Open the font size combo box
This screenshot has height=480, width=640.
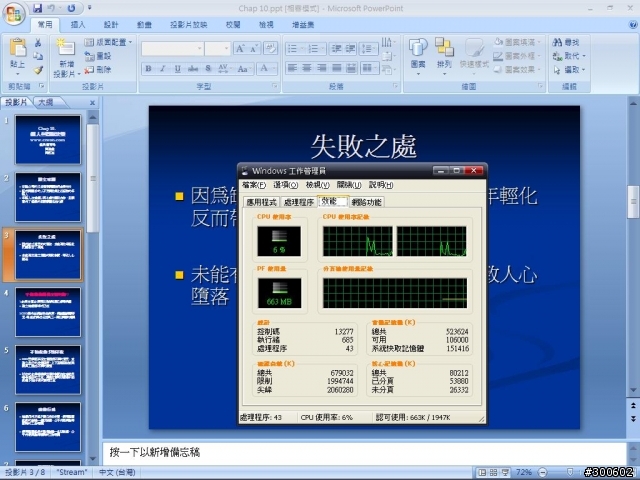pyautogui.click(x=218, y=49)
